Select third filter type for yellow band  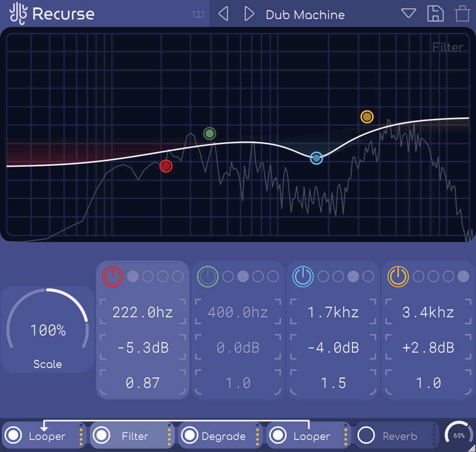(x=449, y=276)
